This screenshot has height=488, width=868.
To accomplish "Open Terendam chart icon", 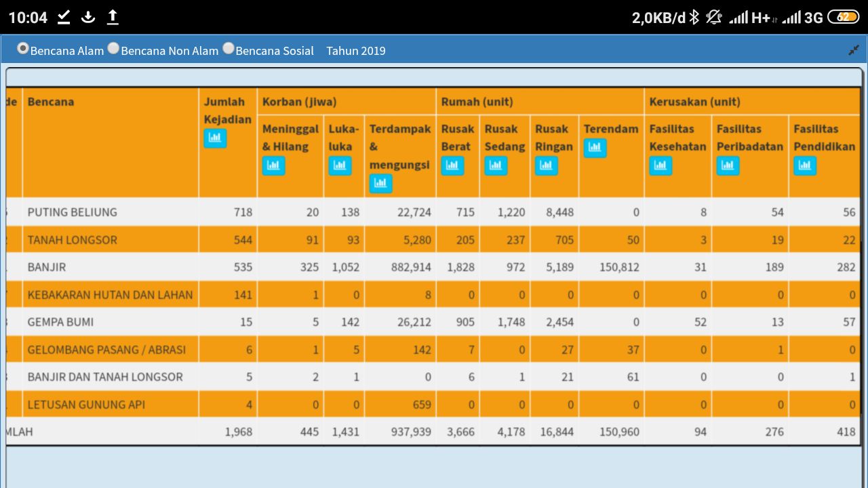I will point(595,148).
